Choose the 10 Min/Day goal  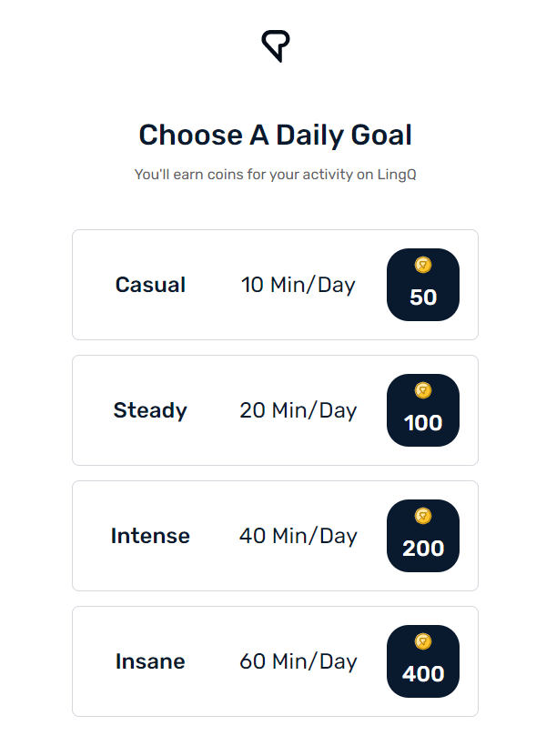click(x=298, y=285)
